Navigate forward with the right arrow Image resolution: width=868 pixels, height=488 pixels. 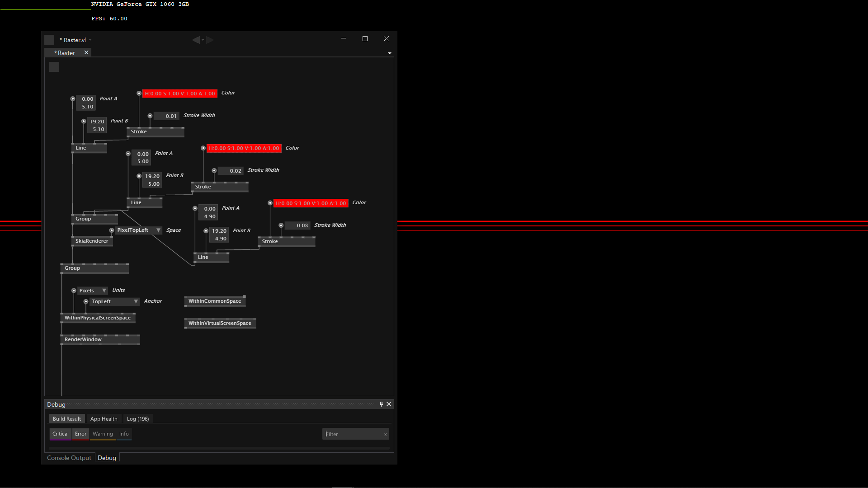[x=210, y=40]
